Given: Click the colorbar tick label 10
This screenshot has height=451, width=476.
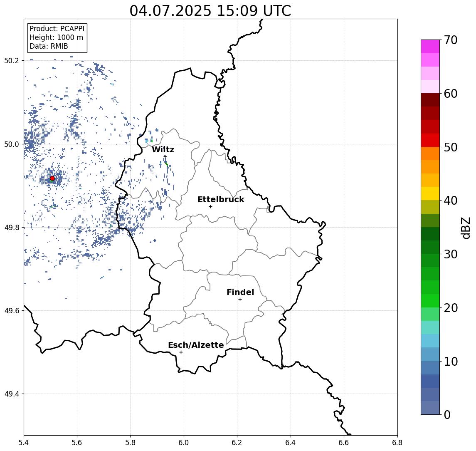Looking at the screenshot, I should tap(451, 362).
